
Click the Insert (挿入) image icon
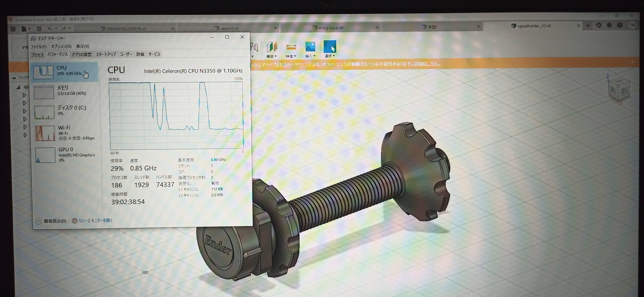310,47
